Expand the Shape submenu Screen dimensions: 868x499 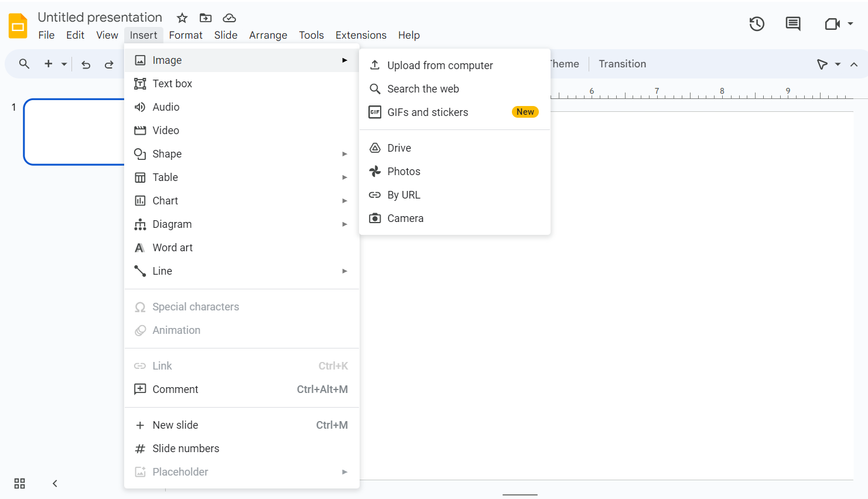(x=166, y=153)
